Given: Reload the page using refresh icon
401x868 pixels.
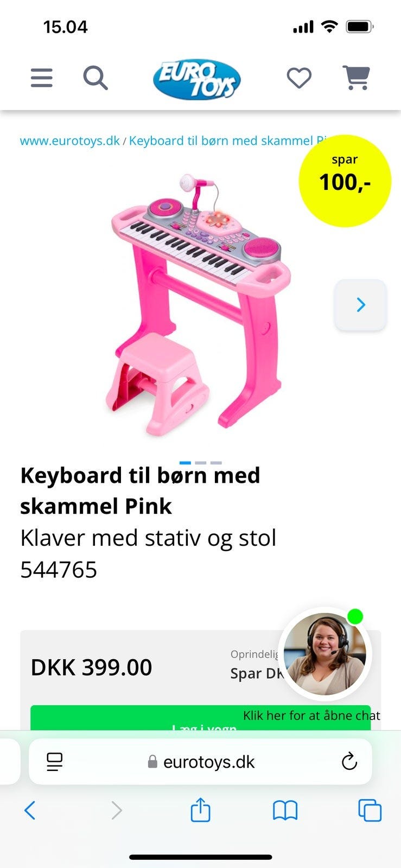Looking at the screenshot, I should pyautogui.click(x=349, y=762).
